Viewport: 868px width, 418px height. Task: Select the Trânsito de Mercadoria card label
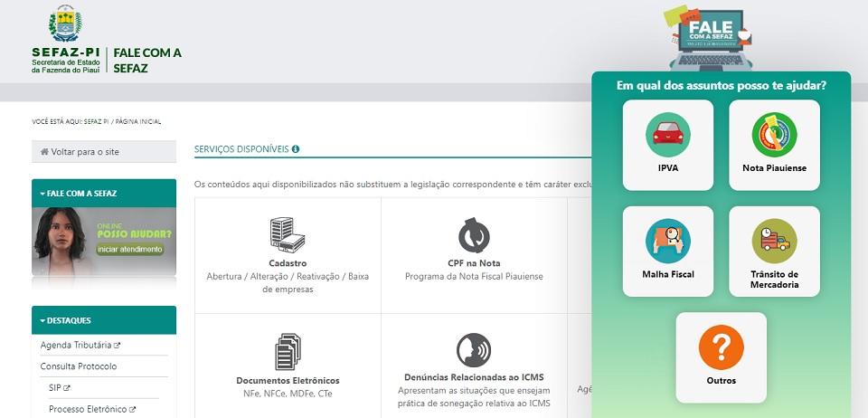tap(774, 280)
